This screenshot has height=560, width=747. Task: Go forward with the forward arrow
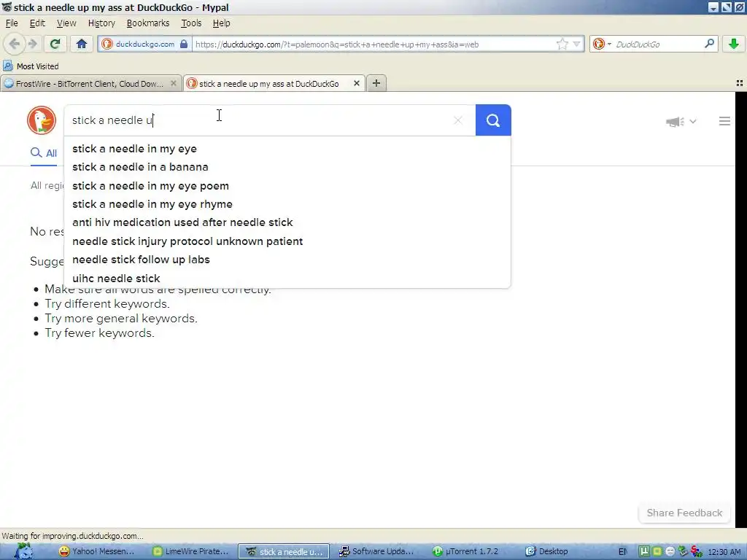[x=32, y=44]
